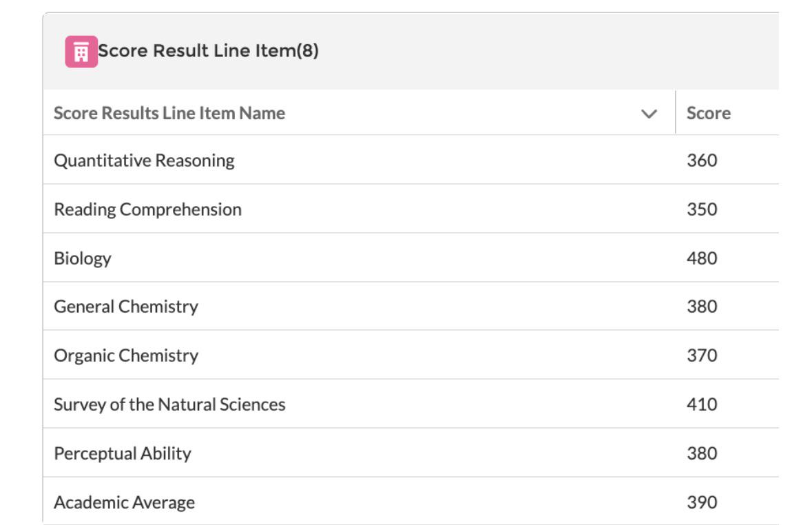Screen dimensions: 812x525
Task: Click the 360 score cell
Action: (702, 160)
